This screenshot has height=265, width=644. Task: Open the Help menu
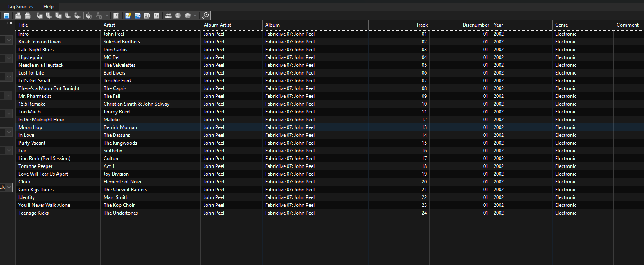[48, 7]
